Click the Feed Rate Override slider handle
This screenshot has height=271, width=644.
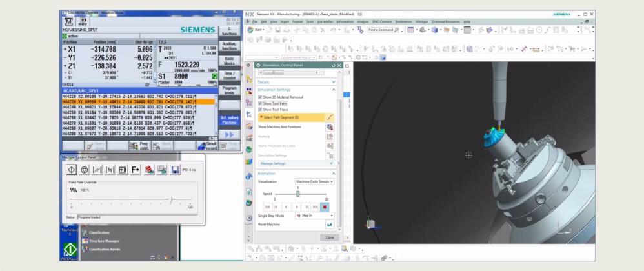(172, 199)
